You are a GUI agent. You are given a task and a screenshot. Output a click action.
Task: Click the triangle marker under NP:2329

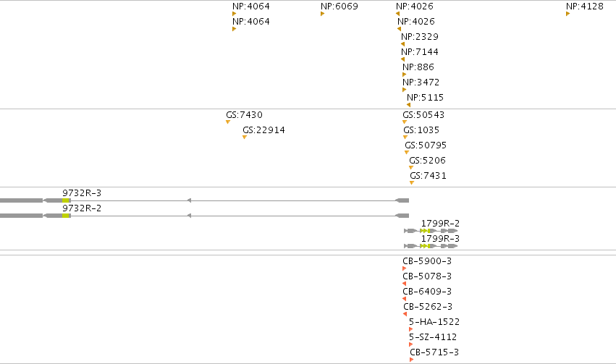click(x=402, y=44)
